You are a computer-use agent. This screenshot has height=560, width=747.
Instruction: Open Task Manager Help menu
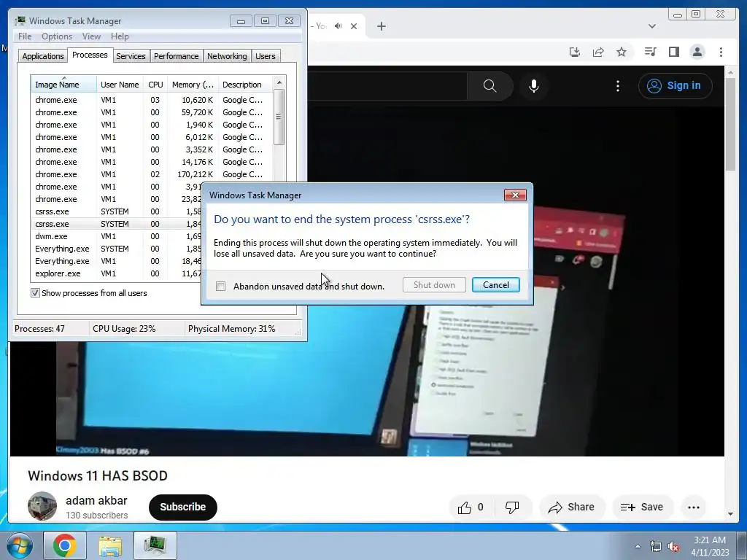[120, 36]
